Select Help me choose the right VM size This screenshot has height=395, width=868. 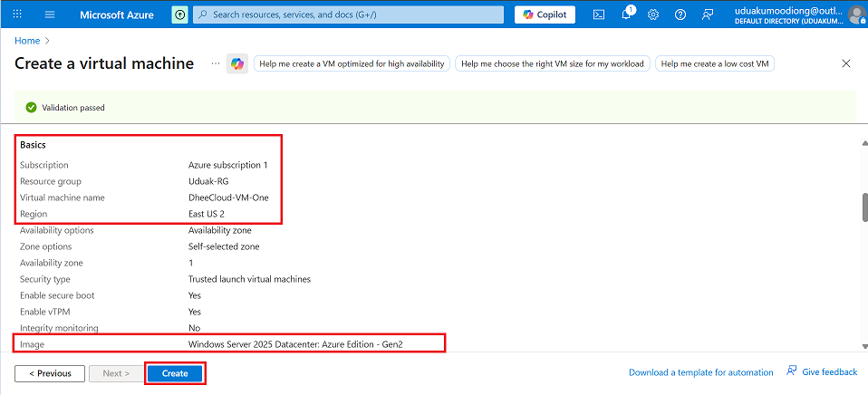[553, 64]
